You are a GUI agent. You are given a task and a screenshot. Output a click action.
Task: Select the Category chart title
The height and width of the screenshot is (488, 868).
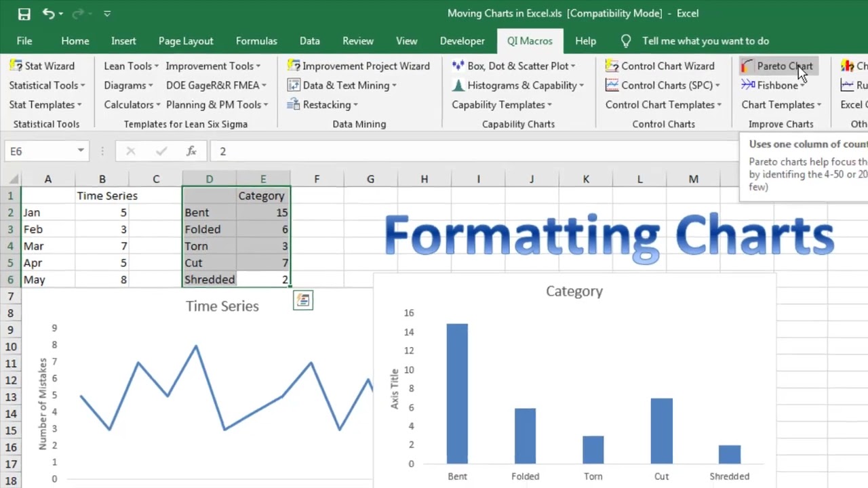574,291
